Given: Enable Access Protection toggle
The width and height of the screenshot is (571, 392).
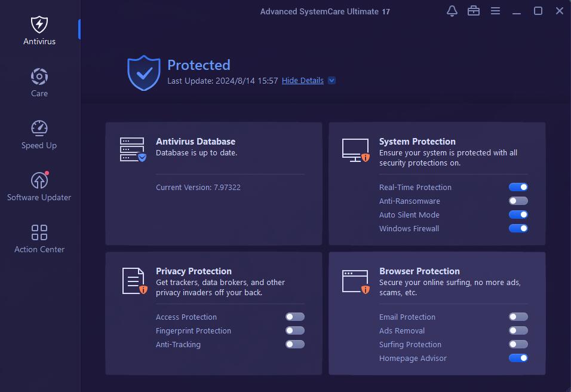Looking at the screenshot, I should point(295,317).
